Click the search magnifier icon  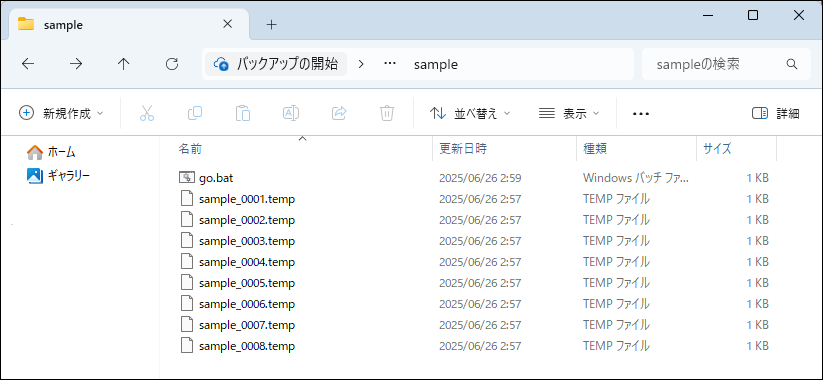click(792, 64)
